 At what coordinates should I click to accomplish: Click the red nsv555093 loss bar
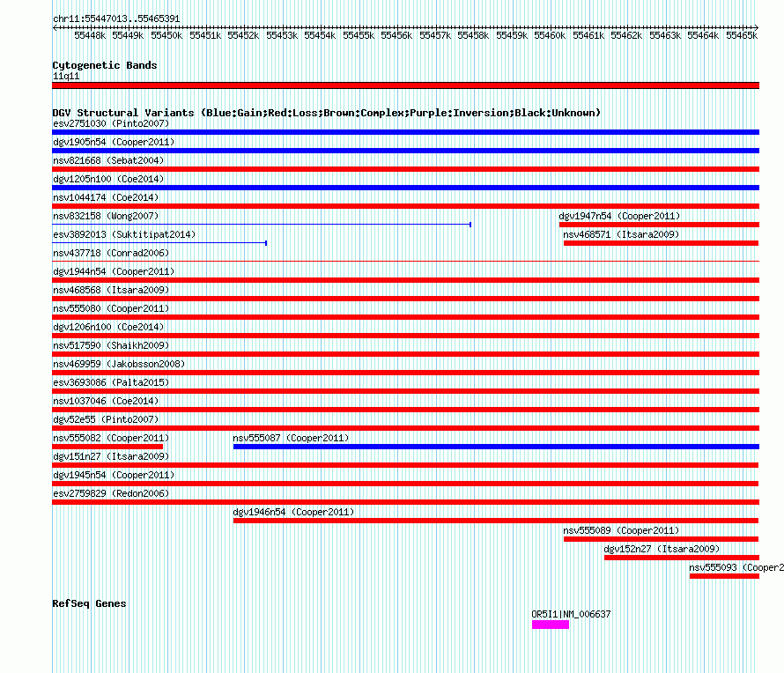point(724,576)
